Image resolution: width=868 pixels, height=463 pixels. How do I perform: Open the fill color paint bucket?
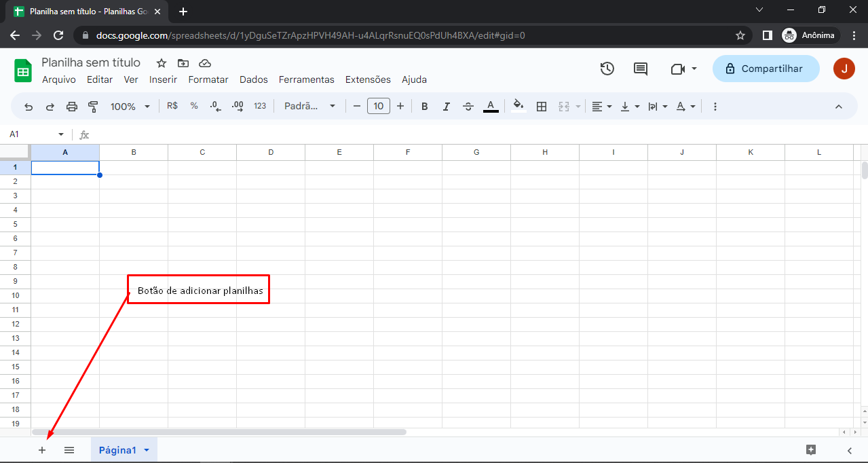[x=518, y=107]
